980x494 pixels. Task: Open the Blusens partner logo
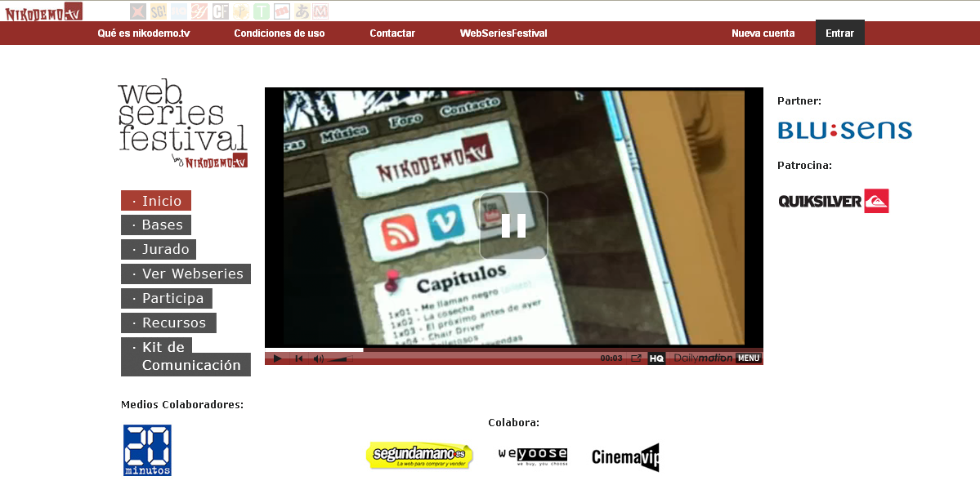point(844,130)
